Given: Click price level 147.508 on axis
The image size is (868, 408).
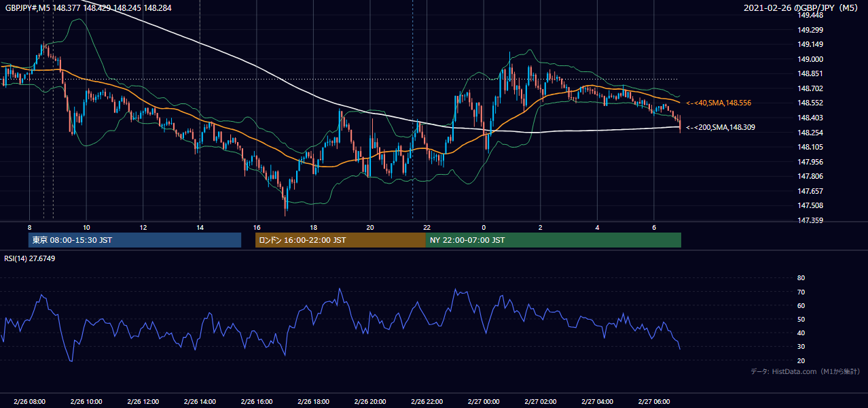Looking at the screenshot, I should click(x=810, y=205).
